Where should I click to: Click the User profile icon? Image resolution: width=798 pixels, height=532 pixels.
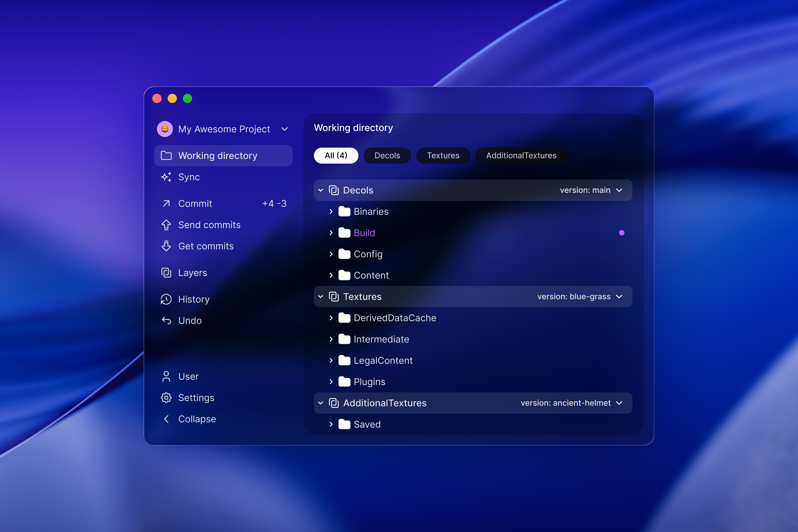point(166,376)
